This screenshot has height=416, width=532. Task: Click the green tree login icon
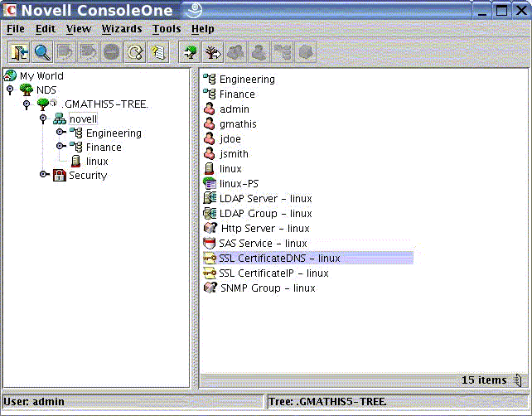pyautogui.click(x=190, y=52)
